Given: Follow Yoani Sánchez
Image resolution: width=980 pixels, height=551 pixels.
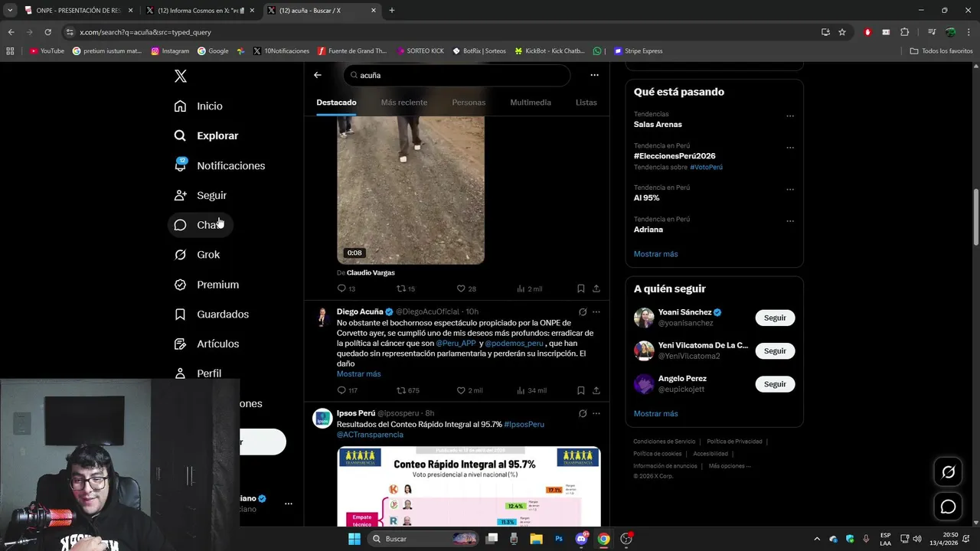Looking at the screenshot, I should click(775, 318).
